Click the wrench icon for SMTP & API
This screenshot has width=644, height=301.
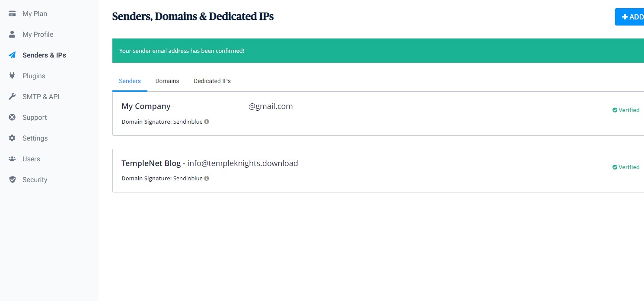click(x=12, y=96)
